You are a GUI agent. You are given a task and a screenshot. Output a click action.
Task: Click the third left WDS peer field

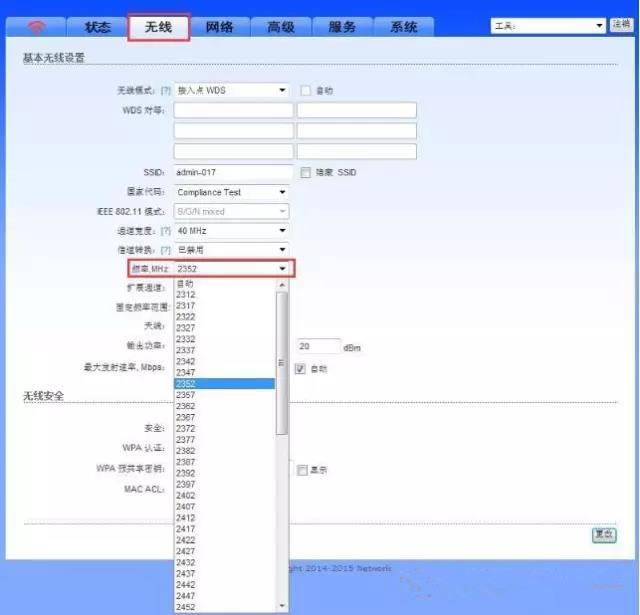[x=233, y=151]
